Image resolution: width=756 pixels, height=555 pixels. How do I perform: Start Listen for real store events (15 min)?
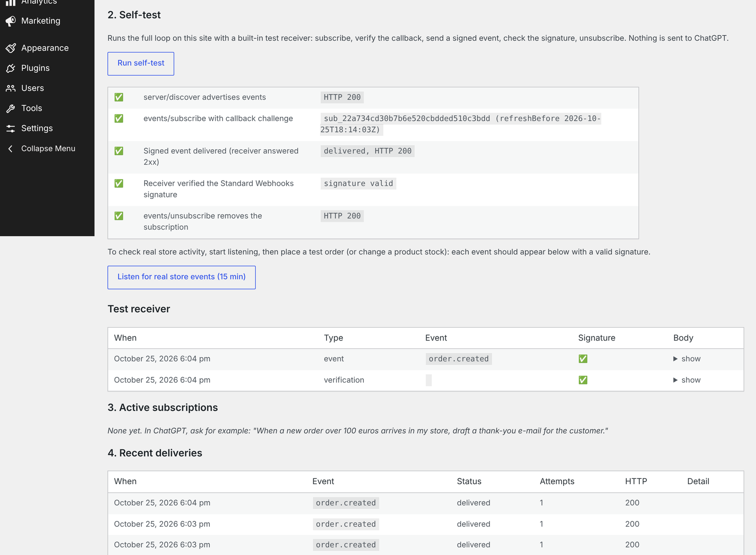[x=181, y=277]
